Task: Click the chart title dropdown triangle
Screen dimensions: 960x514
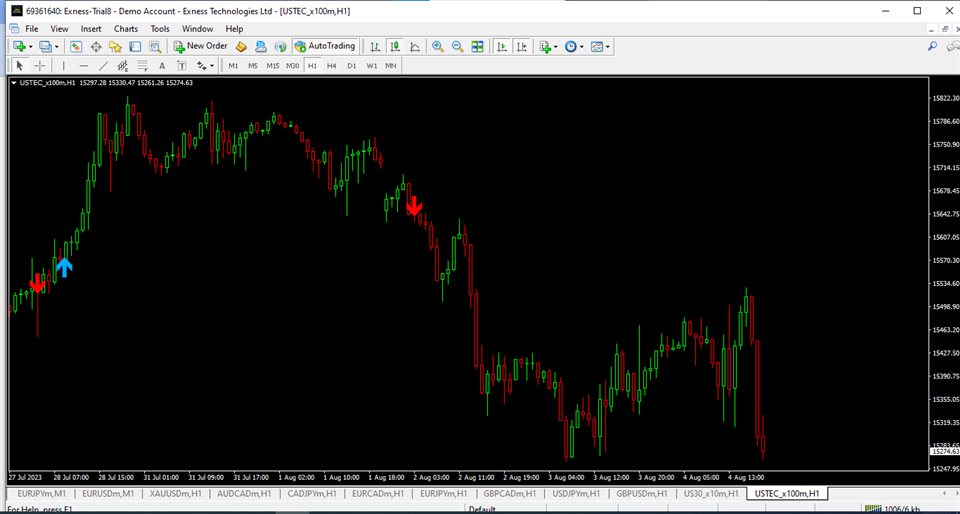Action: (x=14, y=83)
